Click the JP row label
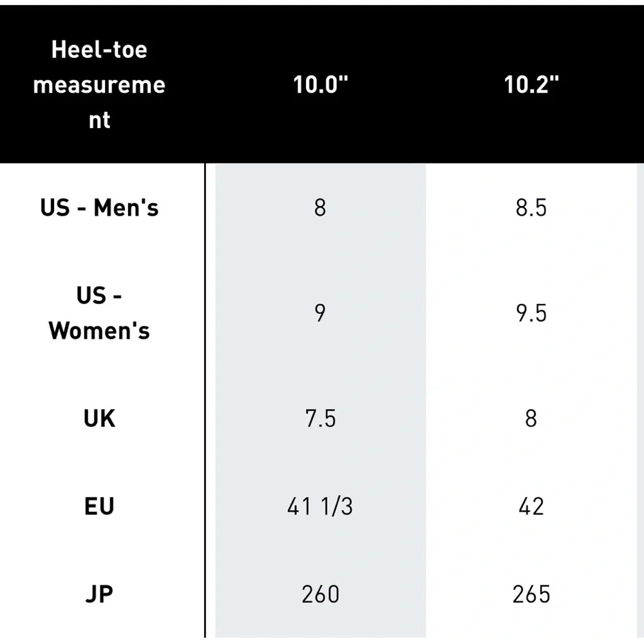The image size is (644, 644). pos(99,594)
